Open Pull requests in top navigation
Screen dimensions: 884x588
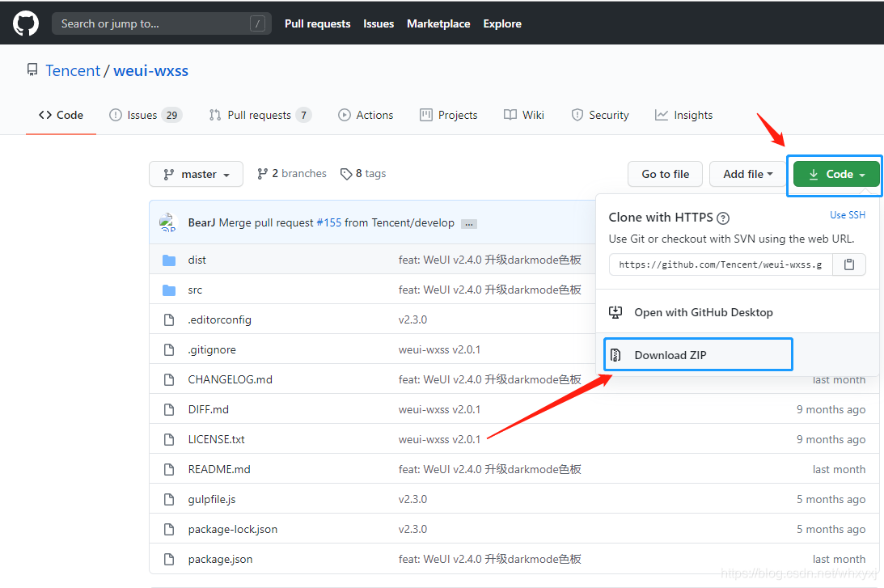(317, 23)
